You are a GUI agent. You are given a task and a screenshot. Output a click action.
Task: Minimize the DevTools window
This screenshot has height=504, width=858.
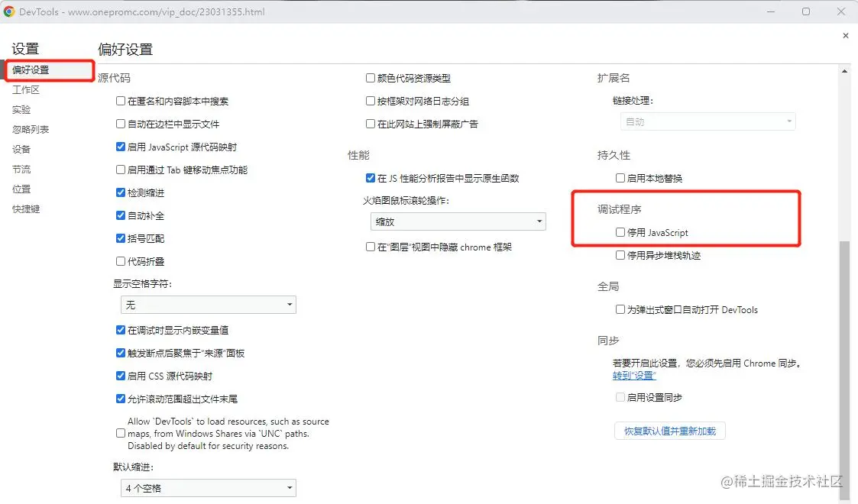(771, 11)
